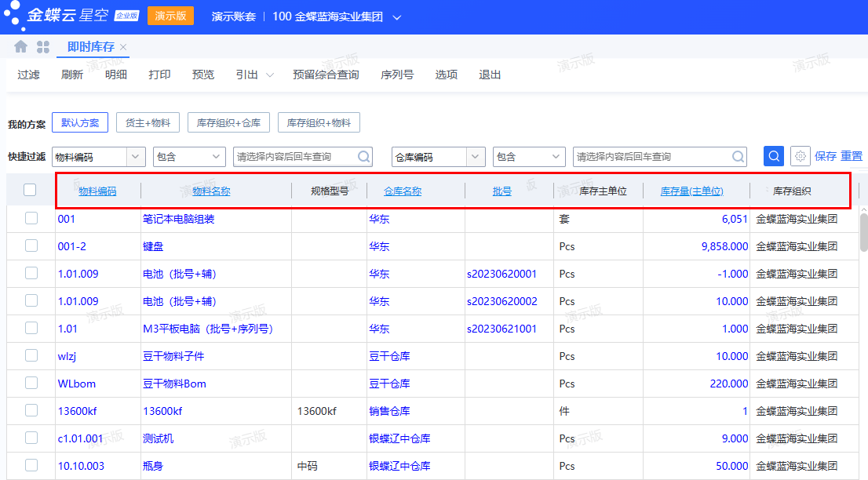Click the 刷新 refresh icon
The width and height of the screenshot is (868, 480).
pyautogui.click(x=72, y=75)
